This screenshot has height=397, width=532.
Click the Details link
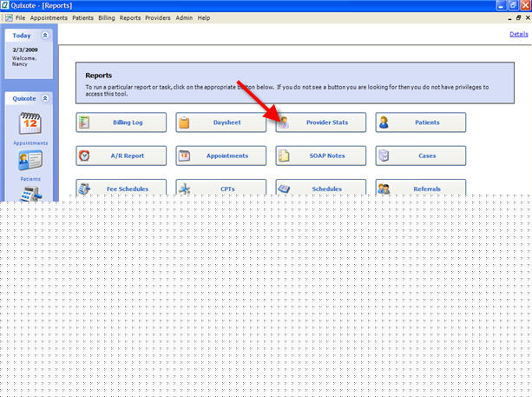[519, 34]
